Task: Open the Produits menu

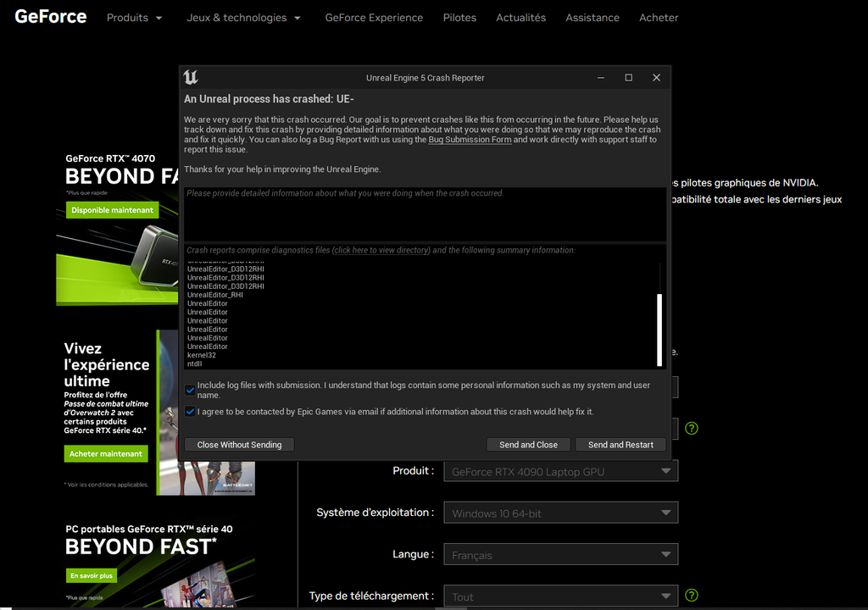Action: 135,18
